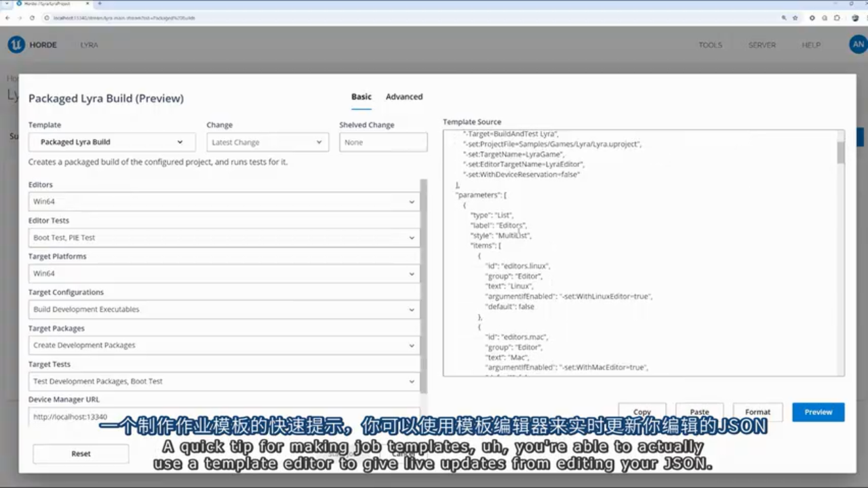This screenshot has width=868, height=488.
Task: Click the Format button
Action: coord(757,412)
